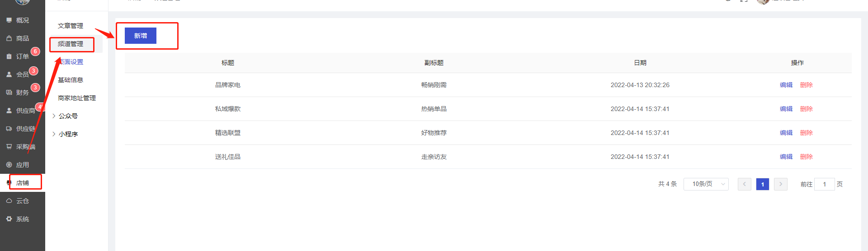This screenshot has height=251, width=868.
Task: Open the 概况 sidebar menu
Action: 23,20
